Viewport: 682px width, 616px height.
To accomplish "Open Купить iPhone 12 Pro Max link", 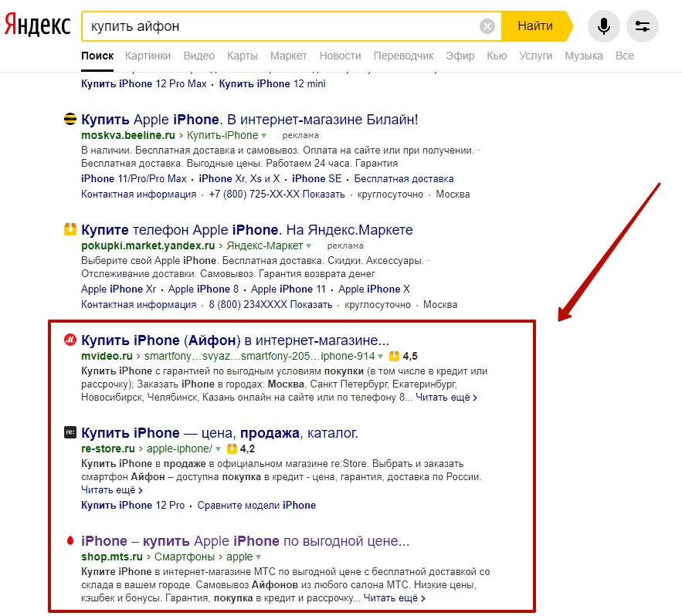I will click(x=144, y=83).
